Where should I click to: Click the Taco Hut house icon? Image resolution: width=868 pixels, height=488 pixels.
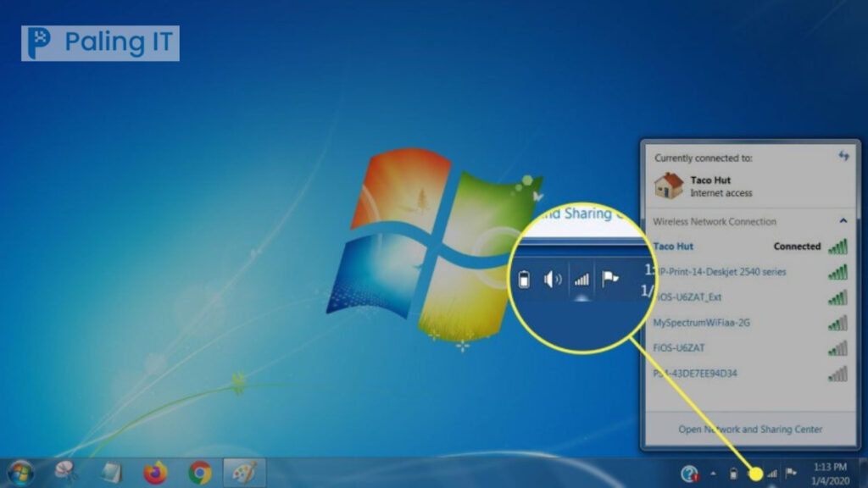[x=669, y=186]
